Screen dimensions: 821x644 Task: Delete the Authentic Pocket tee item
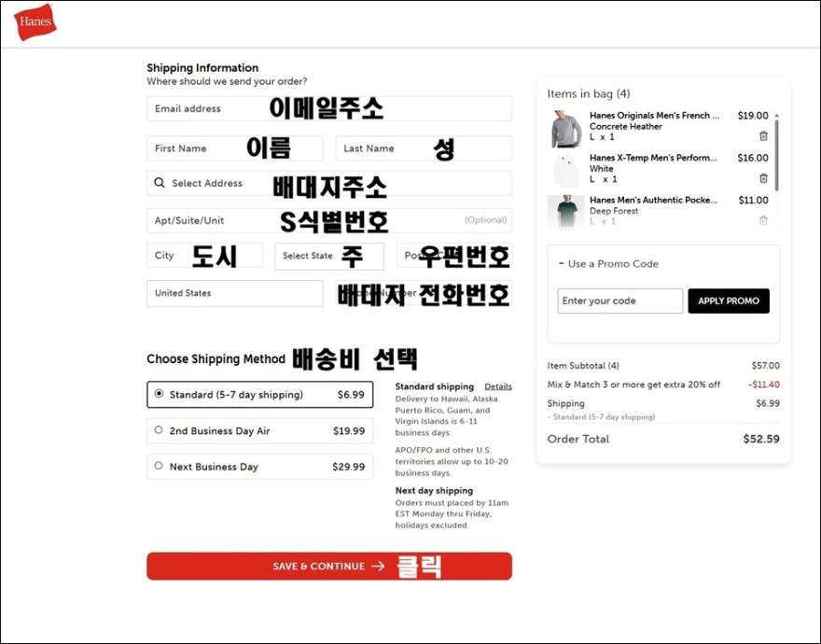(763, 220)
